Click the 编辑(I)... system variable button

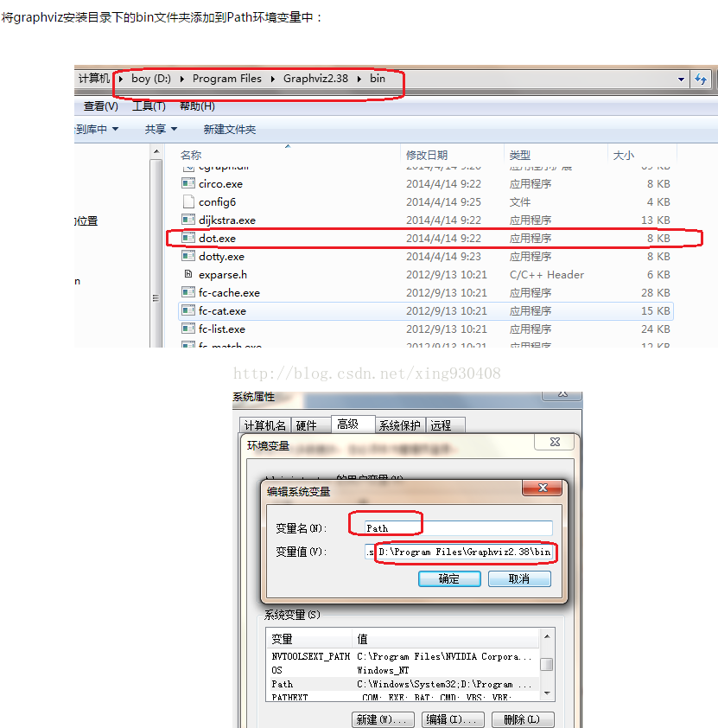coord(453,719)
